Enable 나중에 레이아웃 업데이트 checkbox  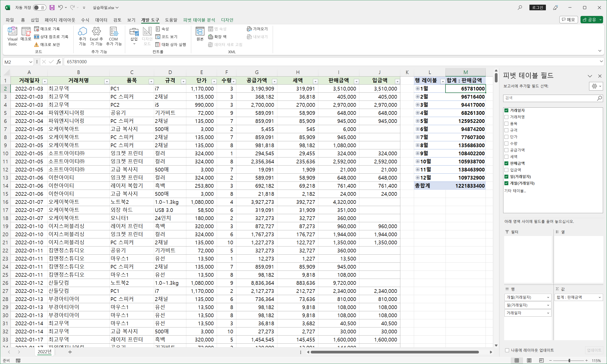click(507, 350)
